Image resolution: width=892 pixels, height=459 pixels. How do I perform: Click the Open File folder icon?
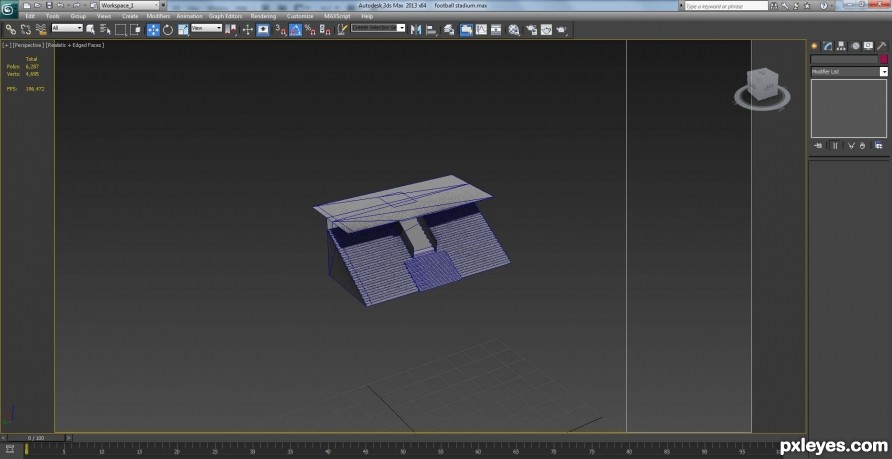(x=38, y=5)
